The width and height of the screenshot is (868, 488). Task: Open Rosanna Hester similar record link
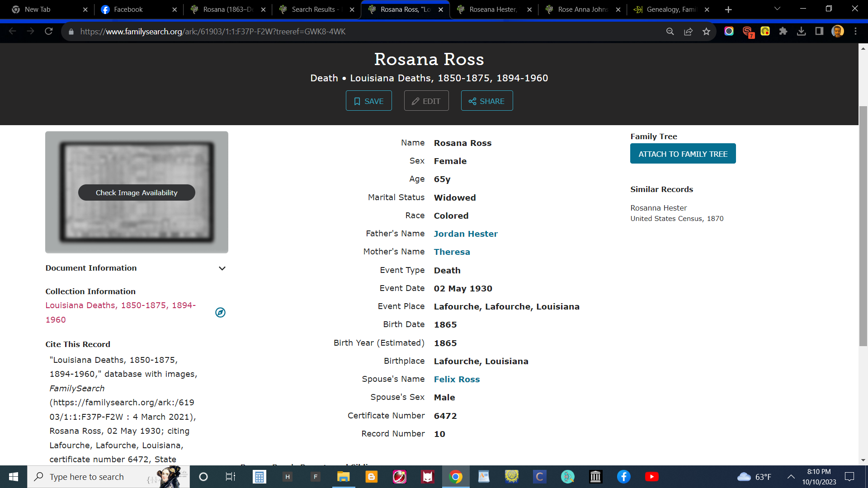(x=658, y=208)
